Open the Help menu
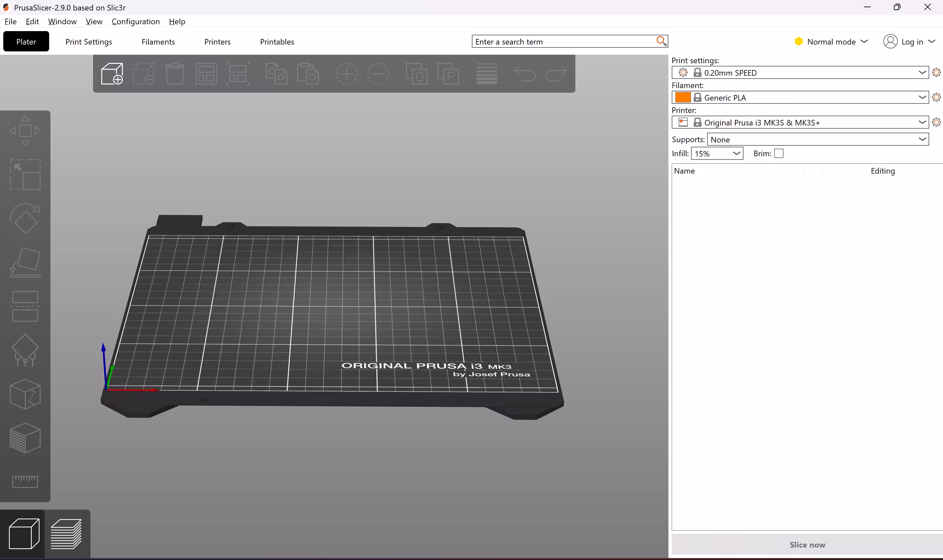The width and height of the screenshot is (943, 560). [x=177, y=22]
